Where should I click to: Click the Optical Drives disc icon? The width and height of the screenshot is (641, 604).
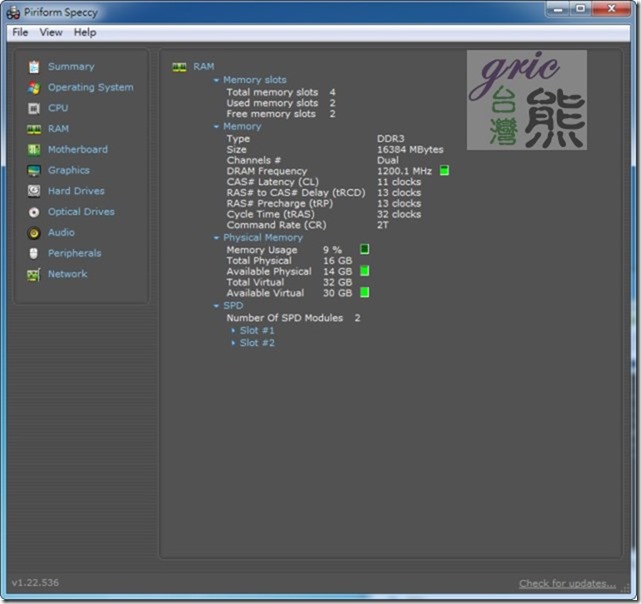34,212
